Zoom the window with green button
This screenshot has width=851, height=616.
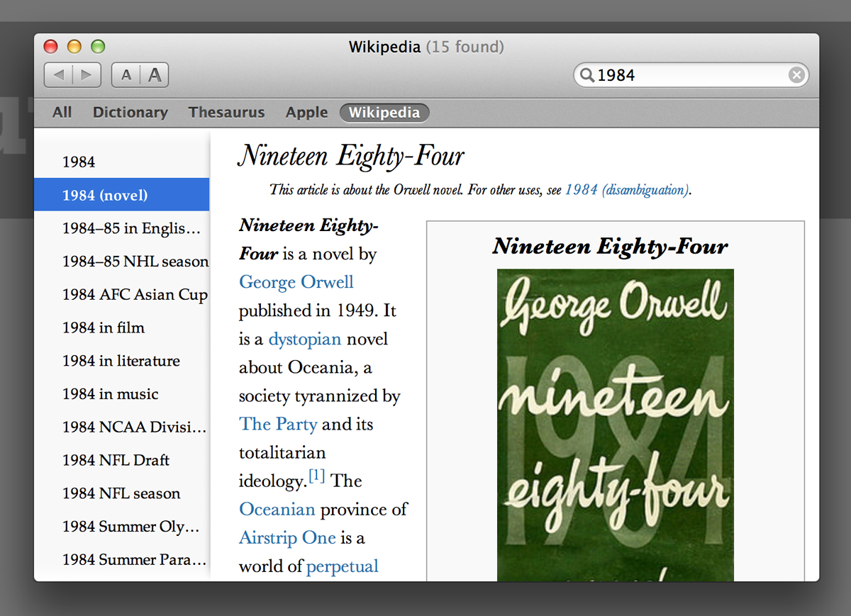tap(98, 47)
